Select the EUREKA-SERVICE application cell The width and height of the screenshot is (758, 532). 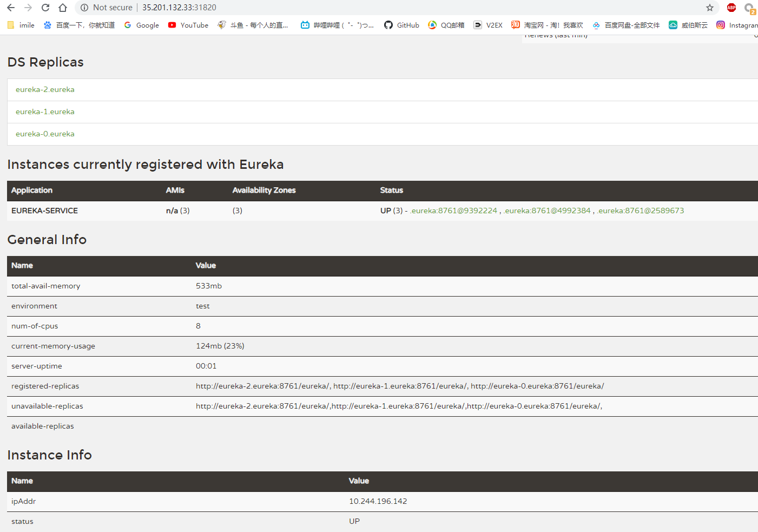coord(44,211)
